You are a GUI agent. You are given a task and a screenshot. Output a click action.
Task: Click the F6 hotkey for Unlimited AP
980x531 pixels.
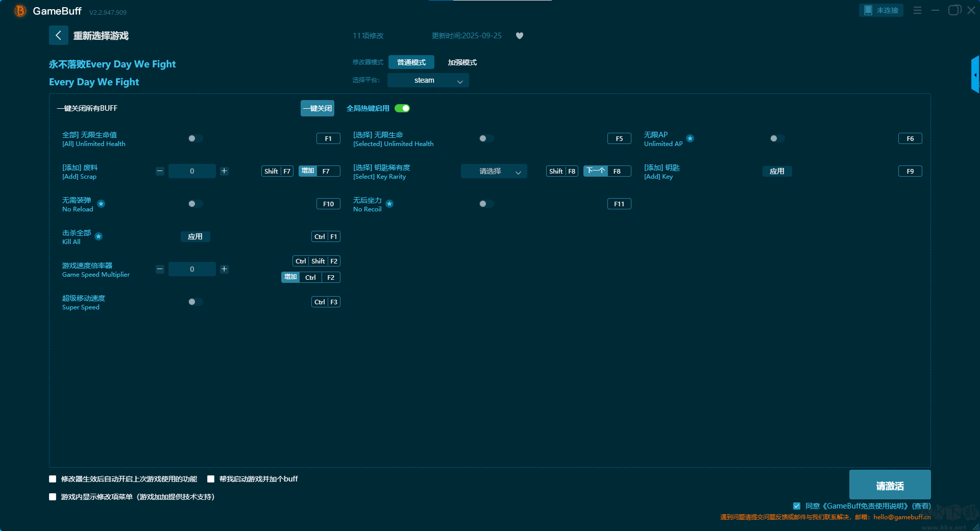(x=910, y=138)
